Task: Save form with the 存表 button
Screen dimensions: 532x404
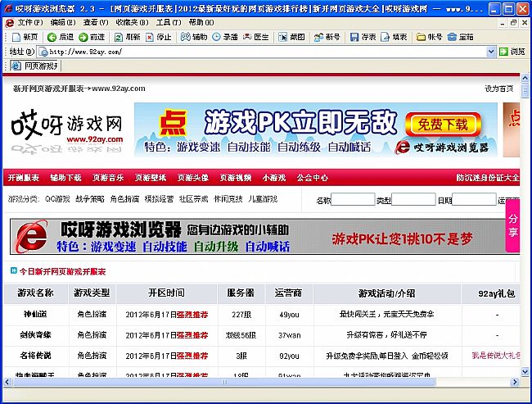Action: [363, 37]
